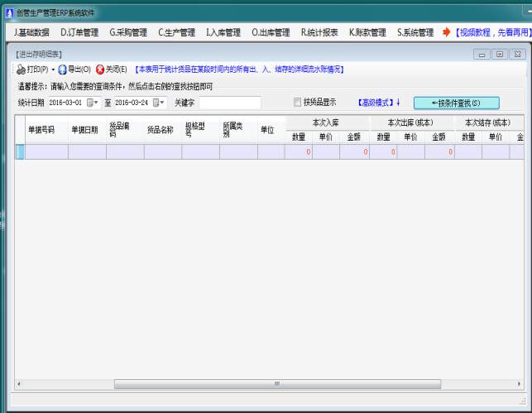This screenshot has height=413, width=532.
Task: Enable the 按货品显示 checkbox
Action: (298, 103)
